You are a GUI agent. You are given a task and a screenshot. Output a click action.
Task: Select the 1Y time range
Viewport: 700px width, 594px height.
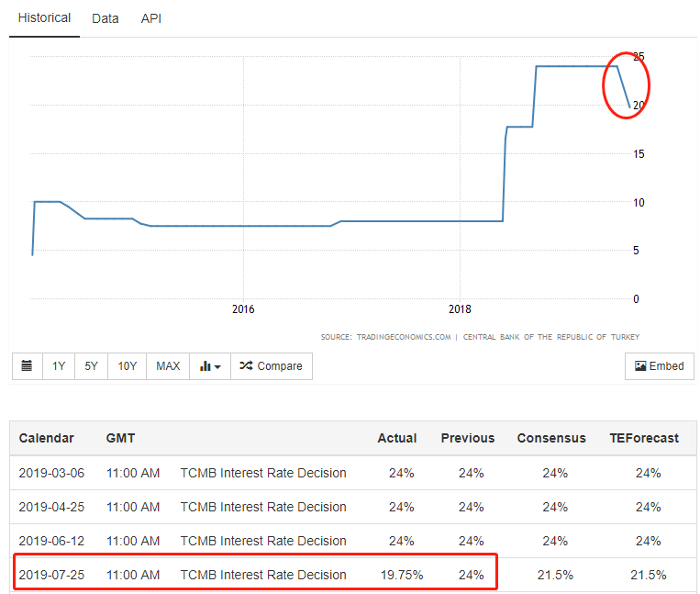tap(59, 366)
